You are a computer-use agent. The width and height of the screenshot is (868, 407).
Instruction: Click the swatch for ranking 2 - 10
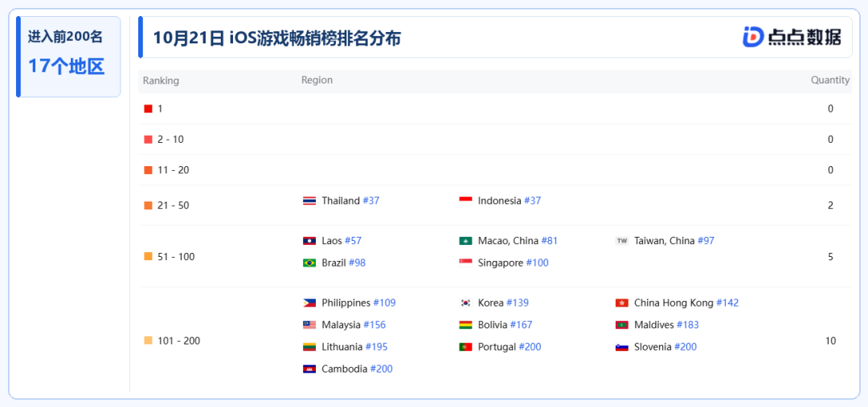(148, 140)
